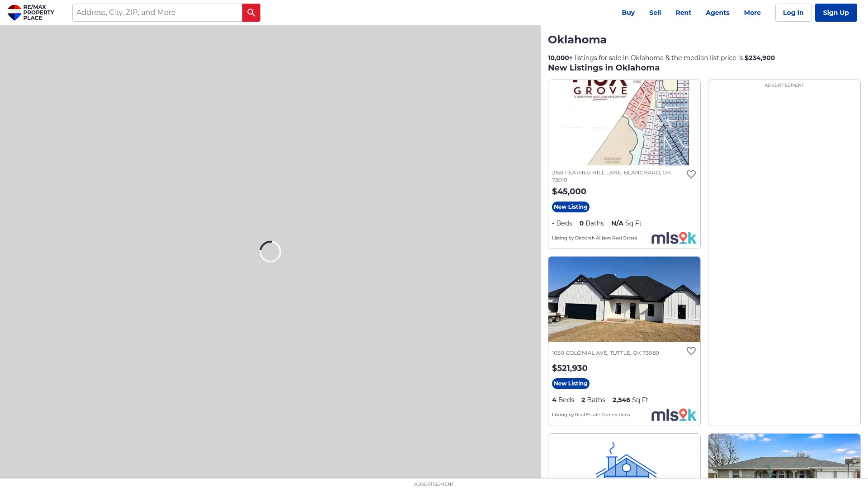
Task: Click the RE/MAX Property Place logo
Action: (x=31, y=13)
